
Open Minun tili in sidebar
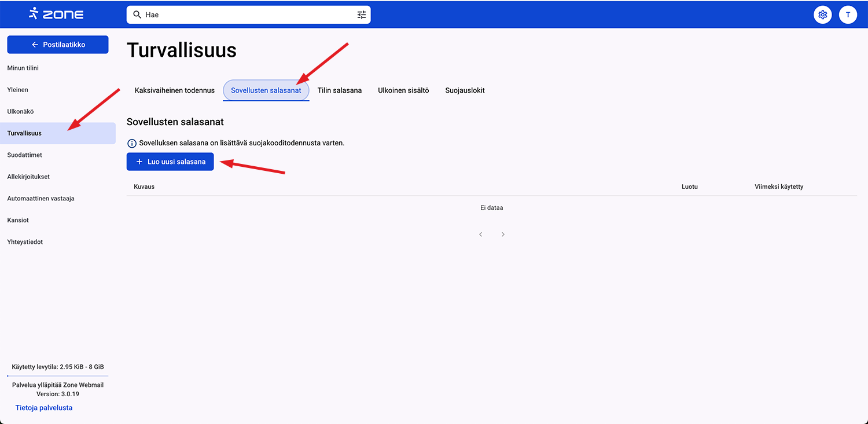(23, 68)
